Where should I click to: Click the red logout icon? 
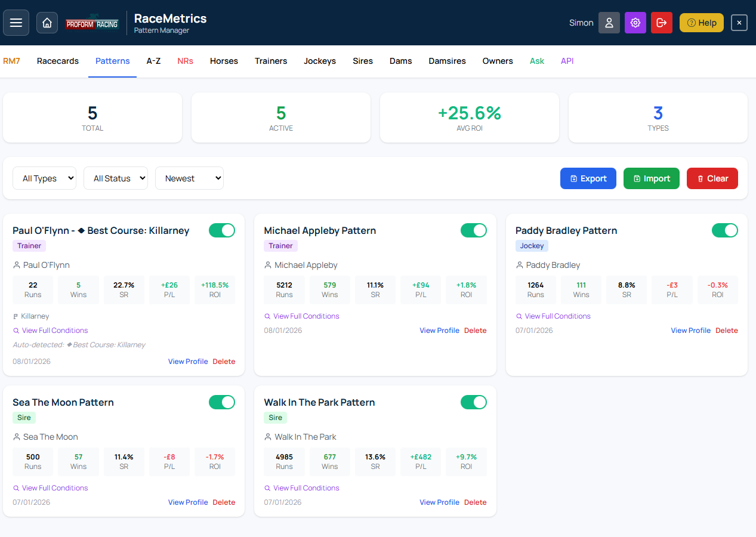(661, 22)
